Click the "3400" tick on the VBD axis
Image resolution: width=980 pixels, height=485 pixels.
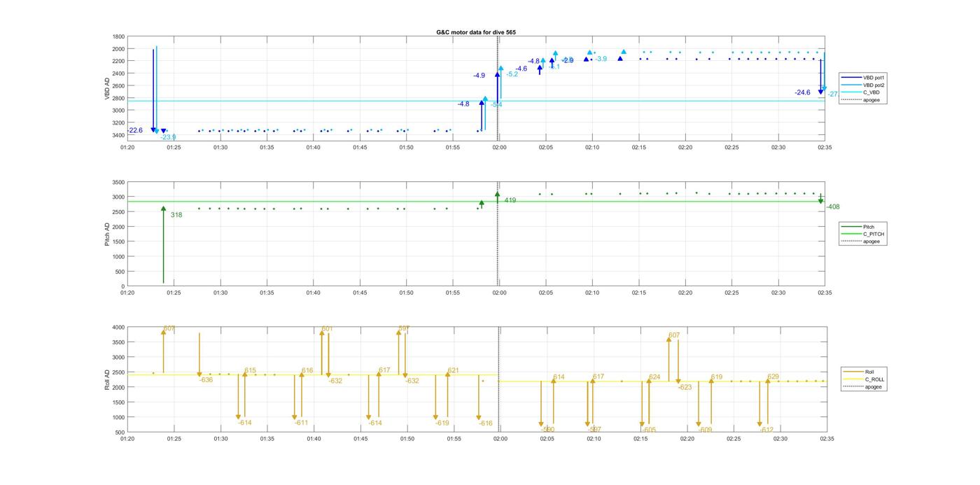coord(118,135)
